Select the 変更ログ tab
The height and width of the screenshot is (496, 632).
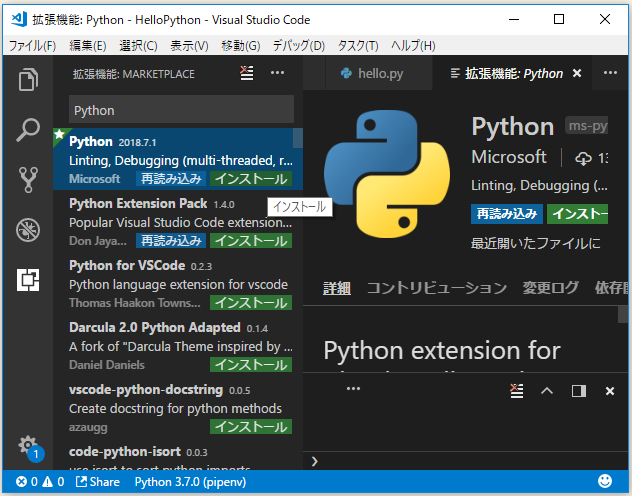(551, 288)
